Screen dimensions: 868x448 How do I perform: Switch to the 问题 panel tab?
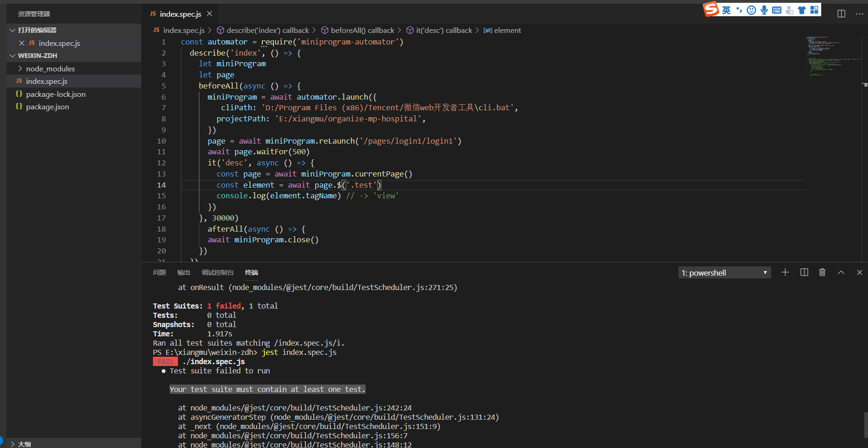[159, 272]
